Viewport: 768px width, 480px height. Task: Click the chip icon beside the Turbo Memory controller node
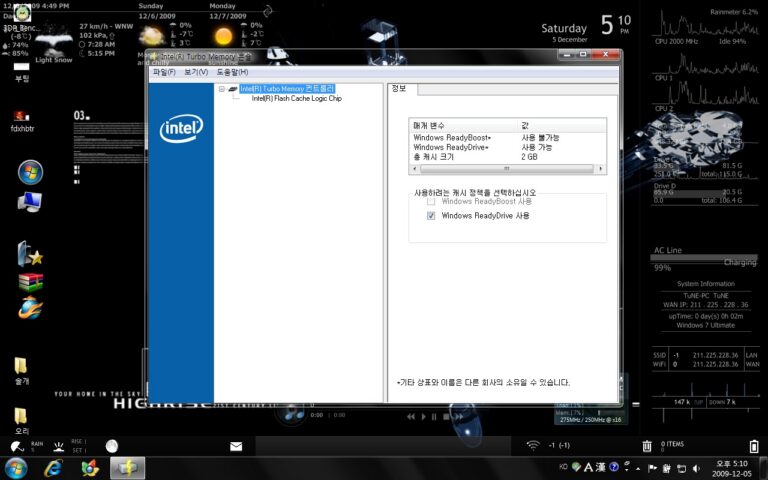pyautogui.click(x=233, y=89)
